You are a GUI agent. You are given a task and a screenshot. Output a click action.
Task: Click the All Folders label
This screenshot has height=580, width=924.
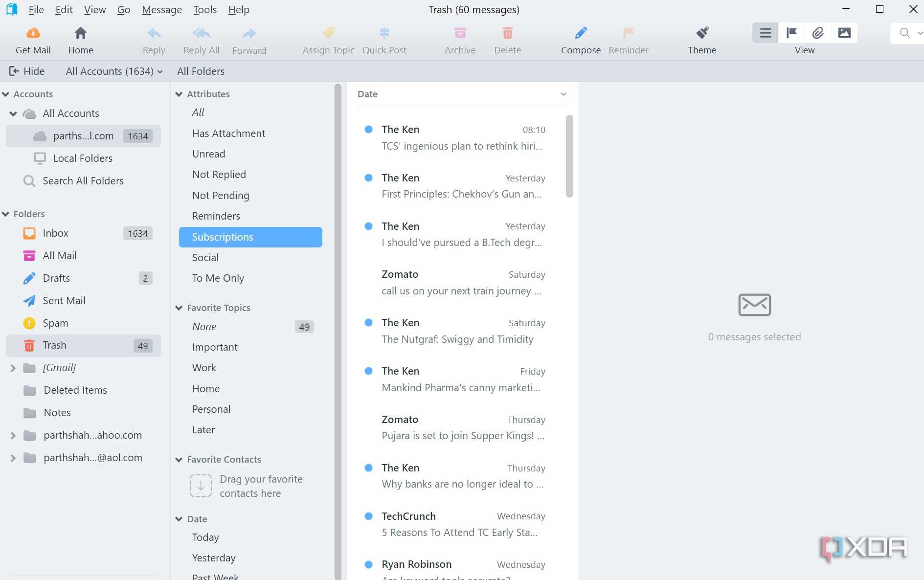201,71
